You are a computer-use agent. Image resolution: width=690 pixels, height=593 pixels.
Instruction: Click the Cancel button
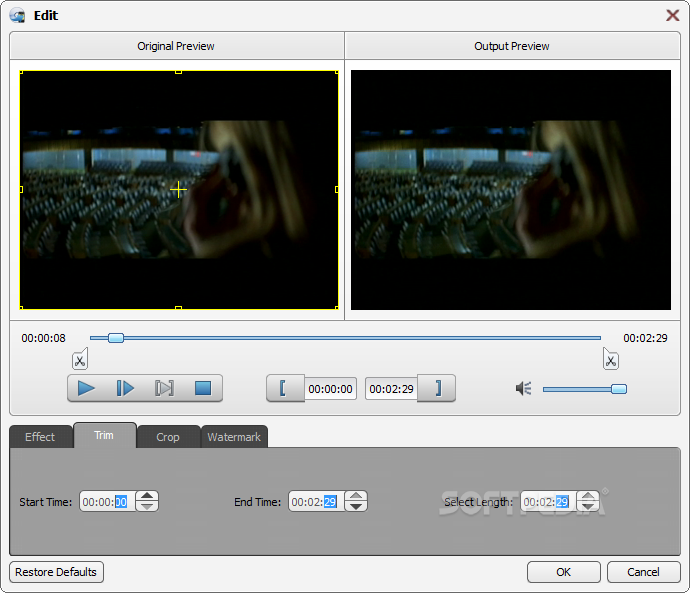643,572
